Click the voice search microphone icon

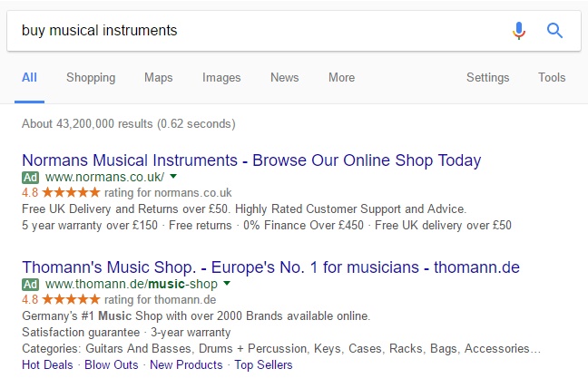pyautogui.click(x=519, y=31)
